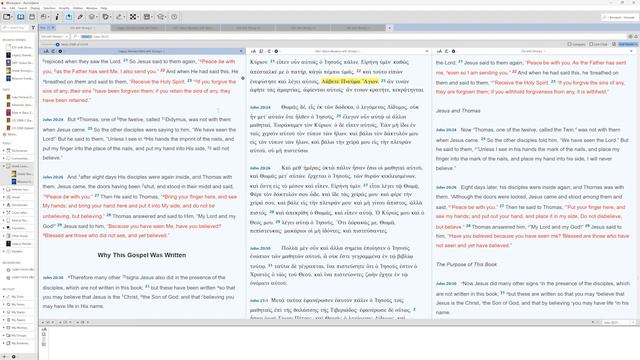Open the Daily Reading calendar toolbar icon

[32, 17]
